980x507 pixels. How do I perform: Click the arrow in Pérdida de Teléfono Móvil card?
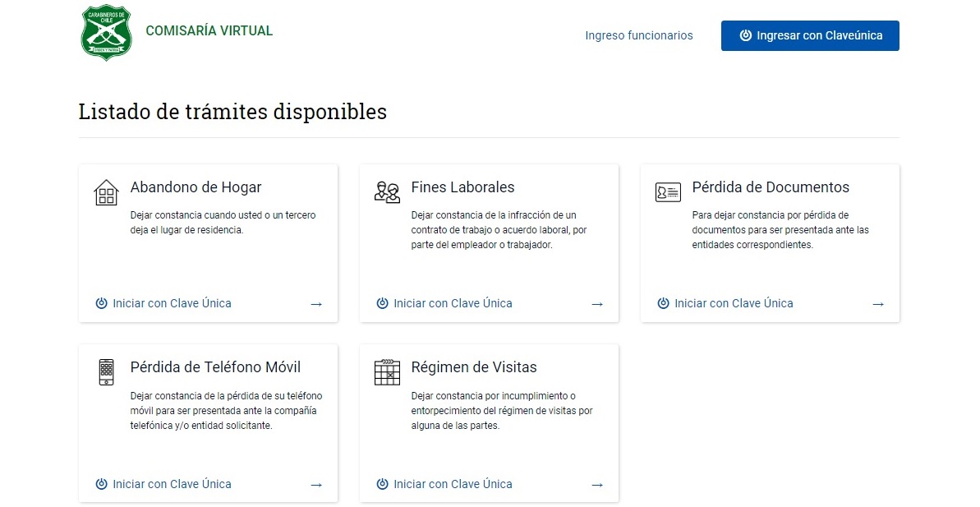316,485
